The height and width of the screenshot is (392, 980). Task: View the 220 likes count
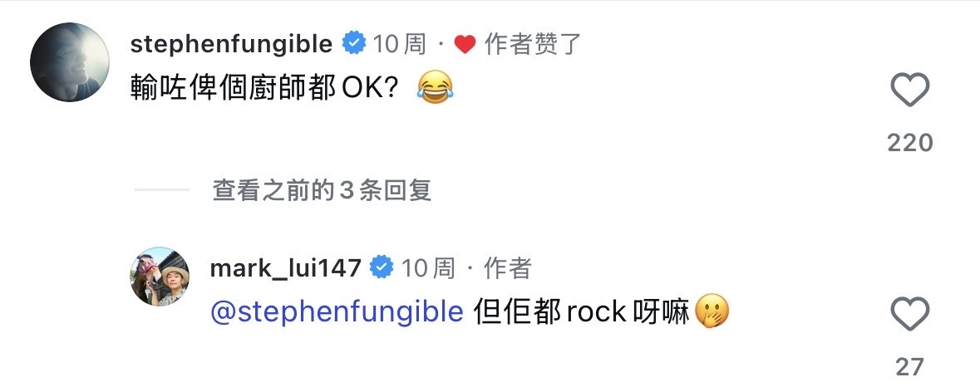click(x=909, y=143)
